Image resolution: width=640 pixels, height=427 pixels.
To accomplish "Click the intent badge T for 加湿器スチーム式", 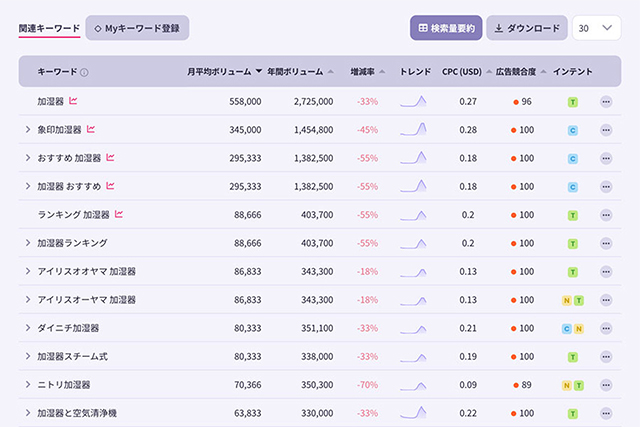I will (x=572, y=357).
